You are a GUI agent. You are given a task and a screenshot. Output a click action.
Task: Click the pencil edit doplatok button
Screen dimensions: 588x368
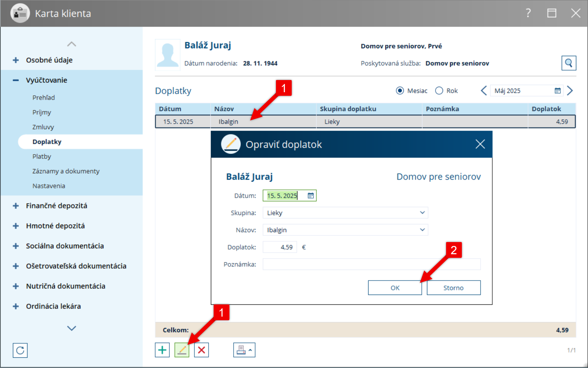[182, 350]
